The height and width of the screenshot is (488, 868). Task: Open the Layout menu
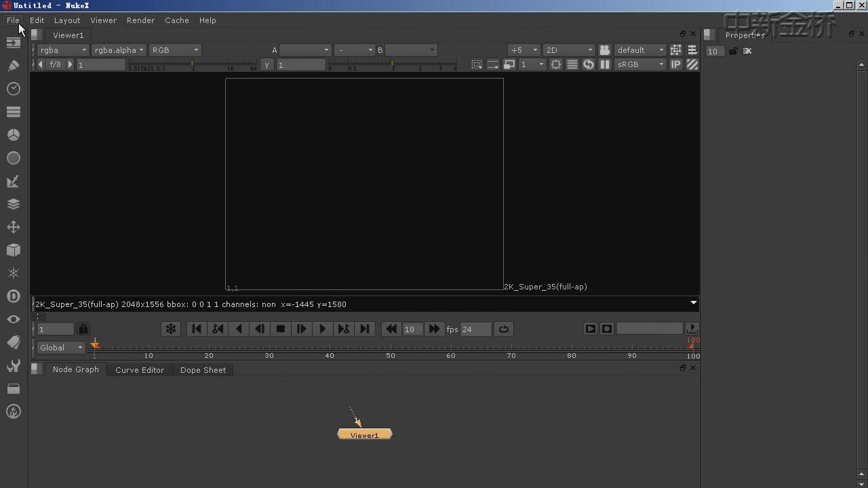(67, 20)
